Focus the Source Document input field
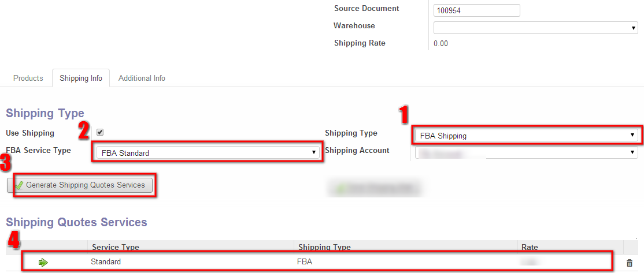Screen dimensions: 644x273 (x=477, y=10)
